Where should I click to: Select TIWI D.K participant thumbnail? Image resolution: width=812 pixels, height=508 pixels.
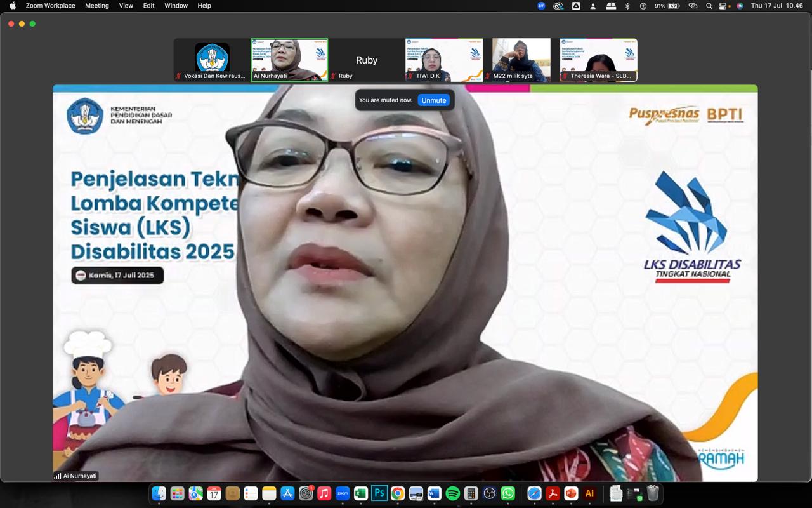pyautogui.click(x=444, y=60)
